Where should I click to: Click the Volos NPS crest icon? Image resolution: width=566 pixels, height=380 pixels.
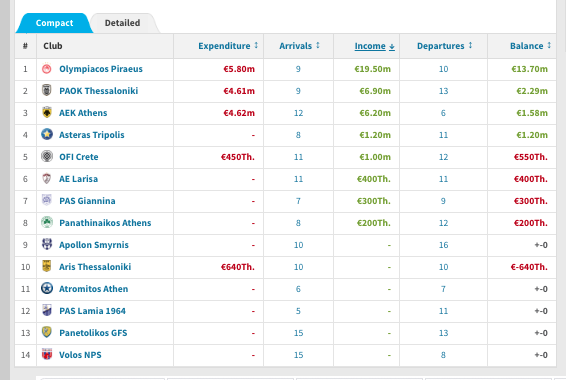click(x=47, y=354)
